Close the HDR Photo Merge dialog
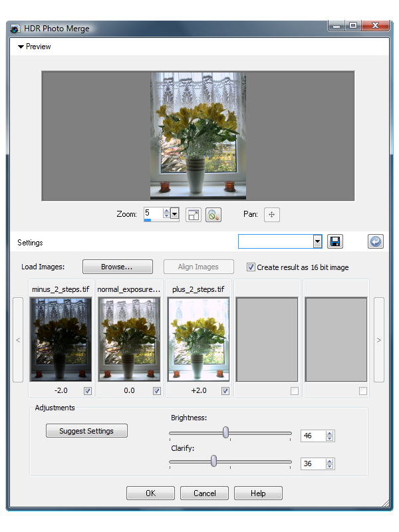This screenshot has height=532, width=399. [375, 26]
